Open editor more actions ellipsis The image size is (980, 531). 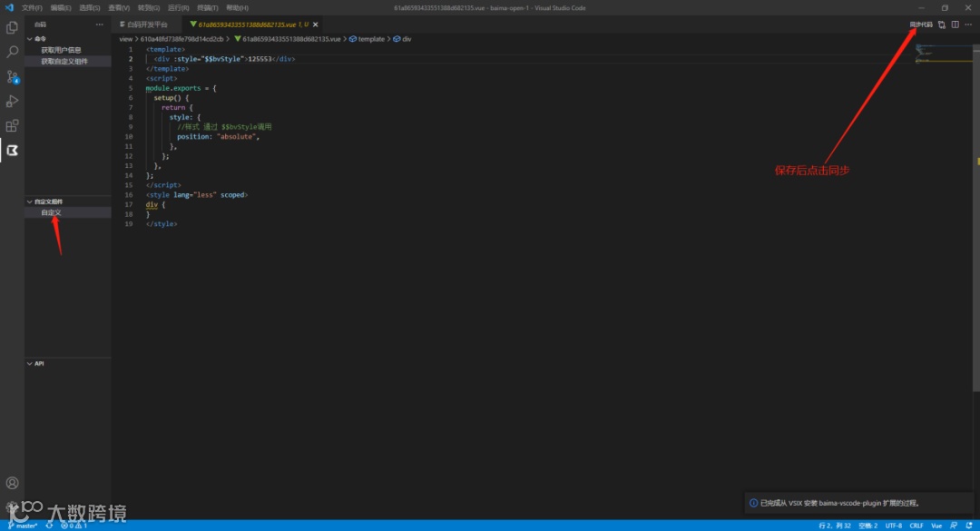[x=968, y=25]
